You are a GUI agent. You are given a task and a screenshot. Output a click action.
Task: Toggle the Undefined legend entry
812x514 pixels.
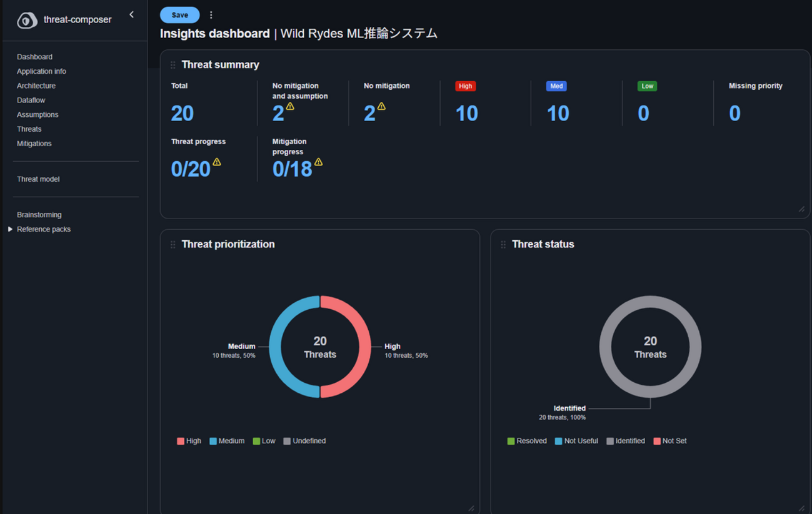[x=304, y=441]
